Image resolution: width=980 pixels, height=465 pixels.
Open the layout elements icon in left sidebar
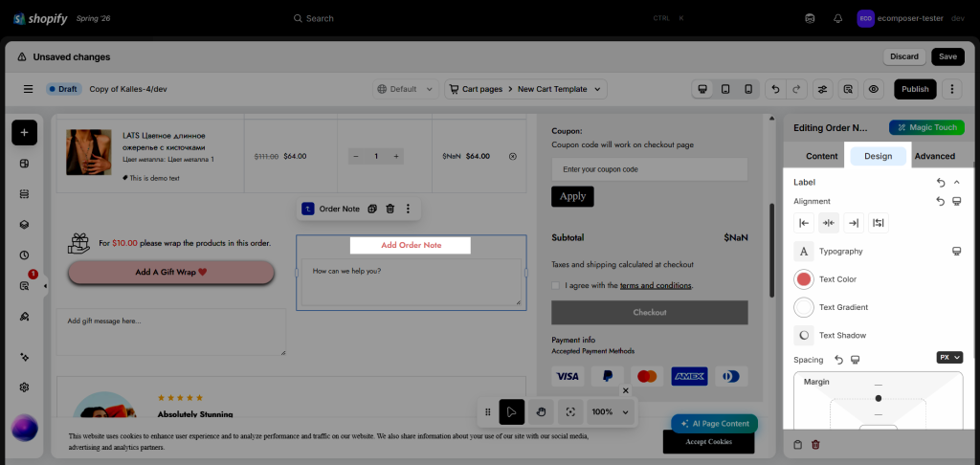(x=24, y=164)
